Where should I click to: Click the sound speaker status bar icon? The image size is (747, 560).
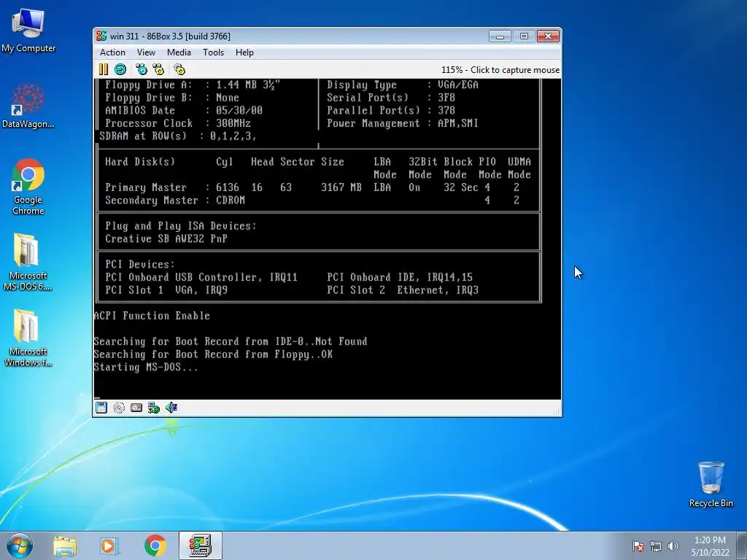171,407
